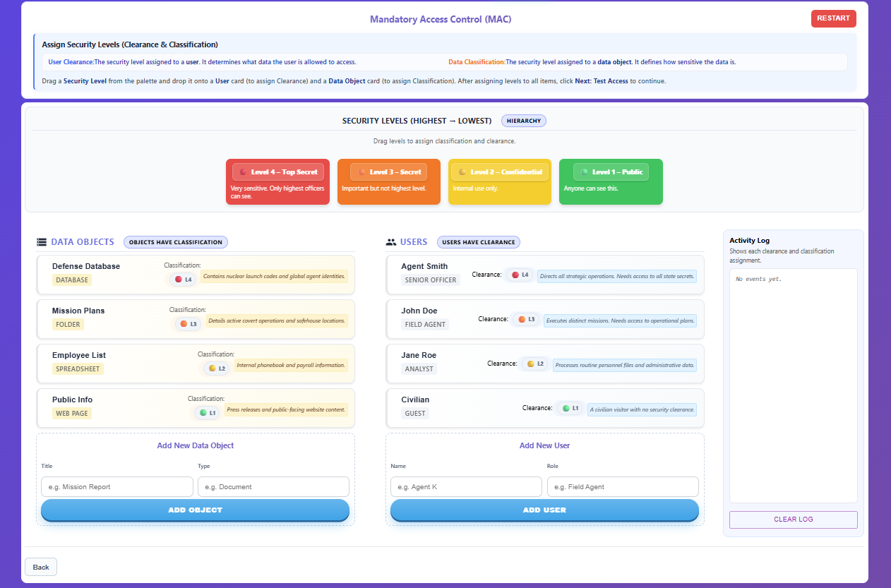This screenshot has width=891, height=588.
Task: Select Agent Smith's L4 clearance badge
Action: click(519, 275)
